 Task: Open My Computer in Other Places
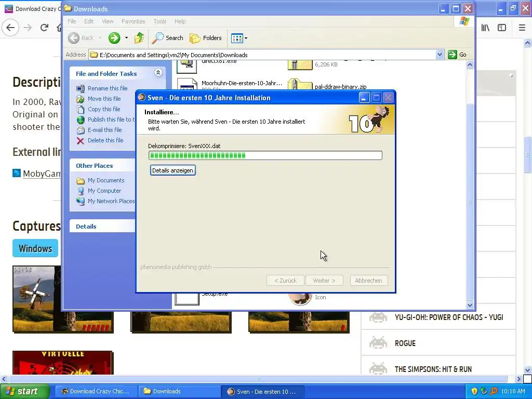tap(104, 191)
